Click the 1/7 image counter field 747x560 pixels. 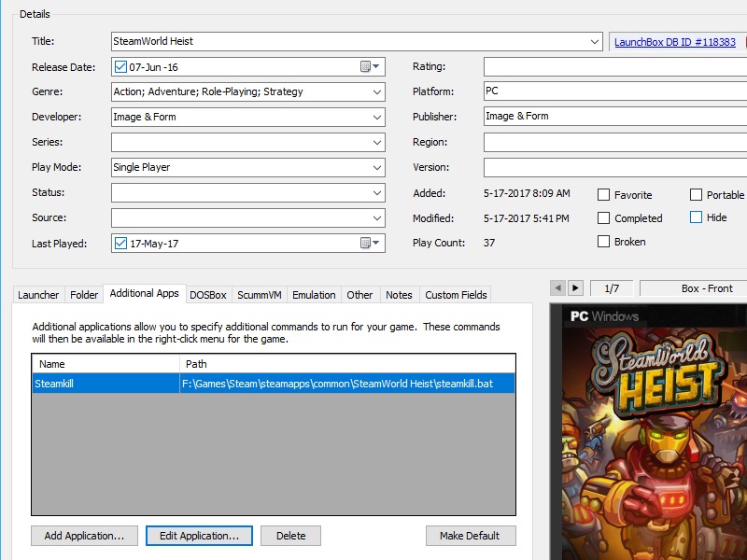612,288
